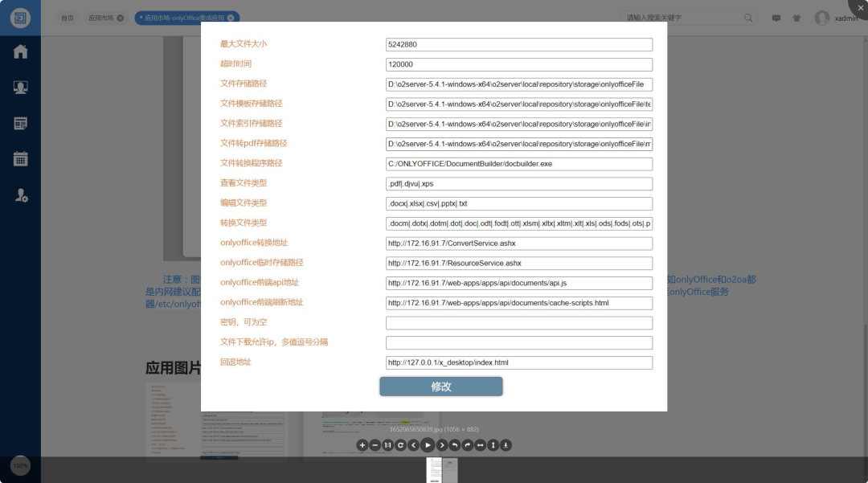Click the api.js address field

point(518,283)
